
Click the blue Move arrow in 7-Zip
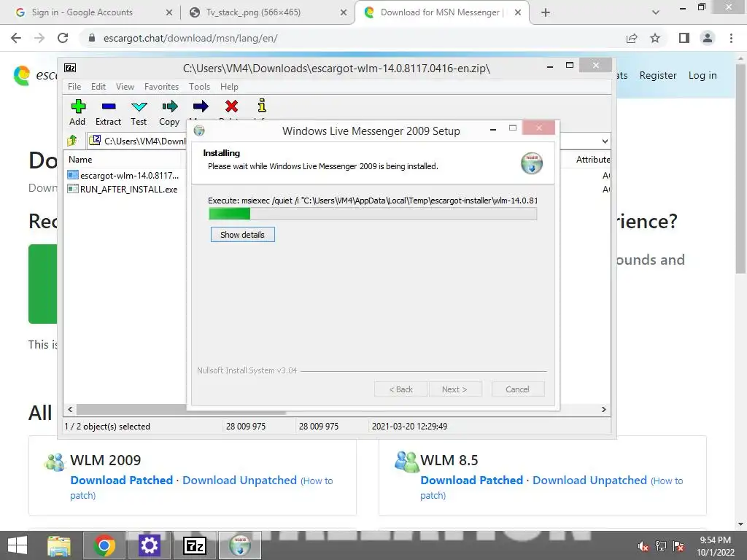[201, 106]
